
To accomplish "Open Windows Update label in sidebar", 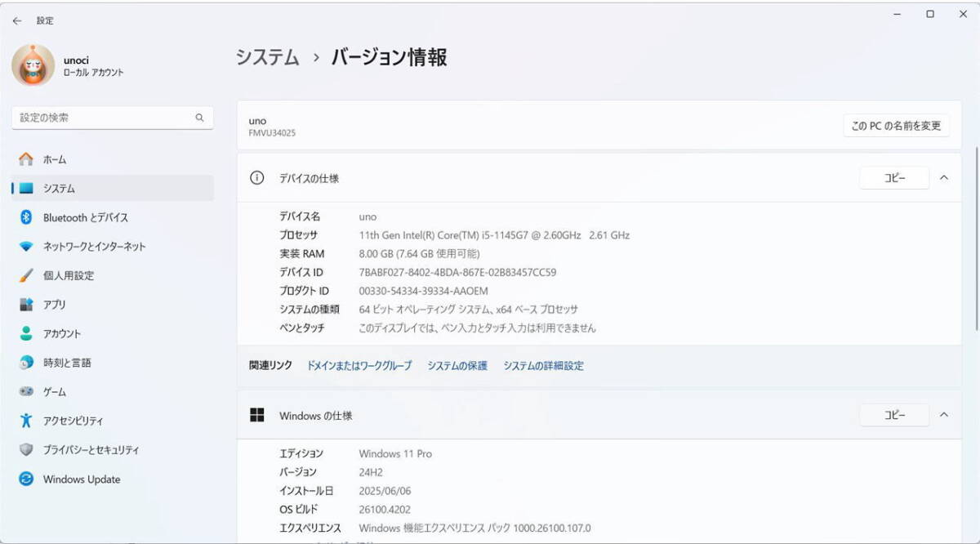I will (82, 479).
